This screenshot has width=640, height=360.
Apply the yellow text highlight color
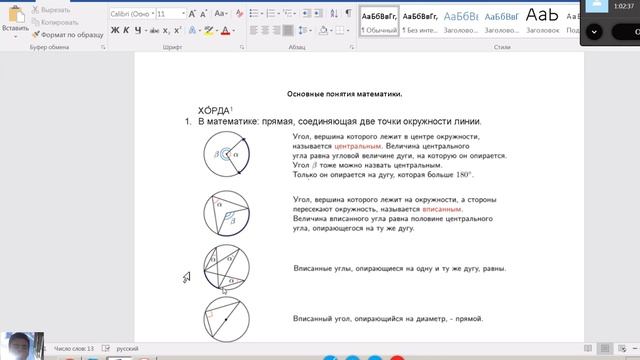(x=209, y=30)
